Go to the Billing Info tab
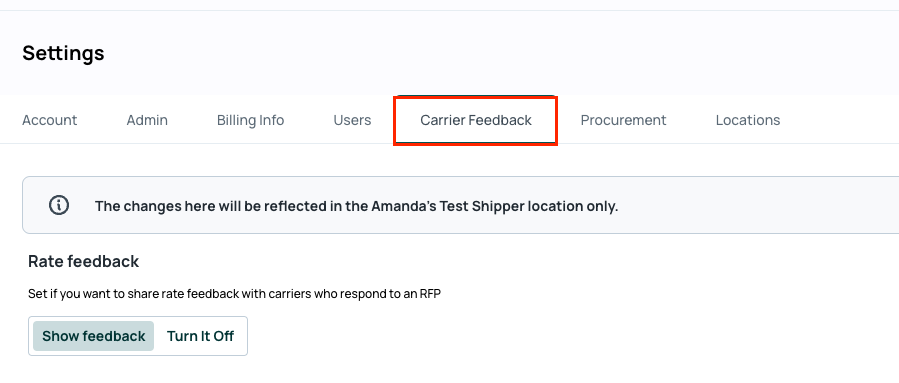 [251, 120]
